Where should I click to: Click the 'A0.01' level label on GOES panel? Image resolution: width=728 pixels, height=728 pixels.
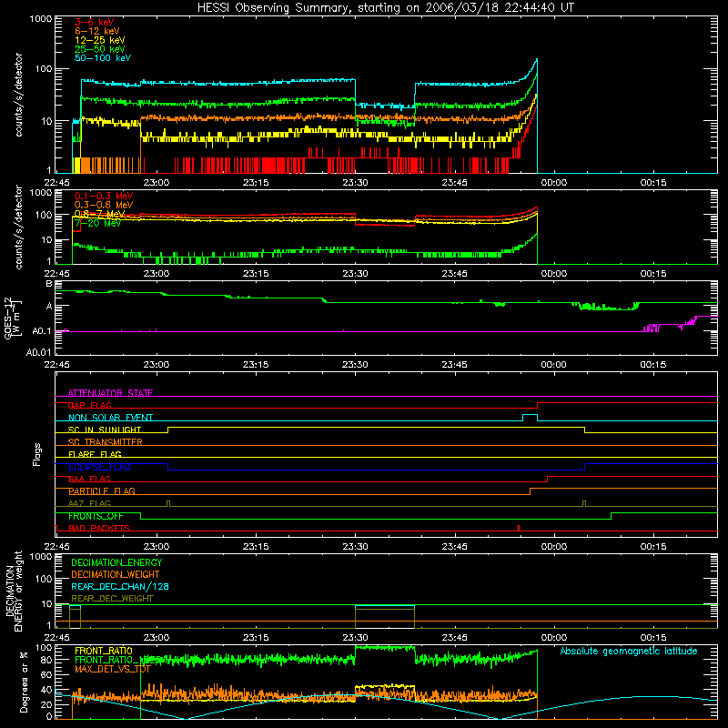tap(40, 352)
